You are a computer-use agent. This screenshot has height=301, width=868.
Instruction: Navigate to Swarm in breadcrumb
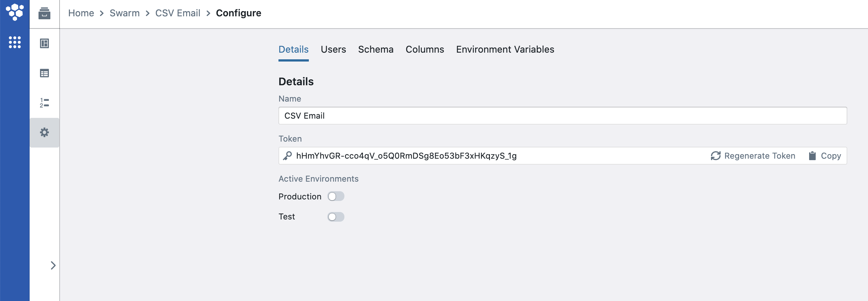pos(124,13)
